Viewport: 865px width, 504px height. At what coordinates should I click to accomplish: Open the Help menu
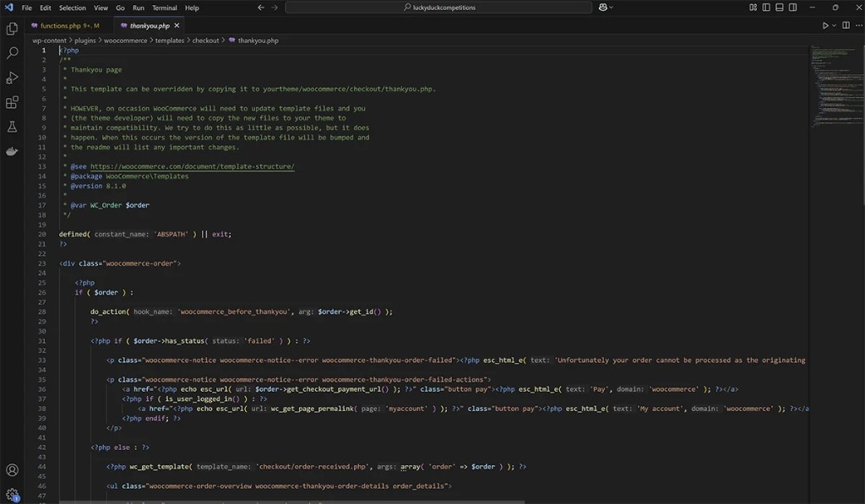192,8
